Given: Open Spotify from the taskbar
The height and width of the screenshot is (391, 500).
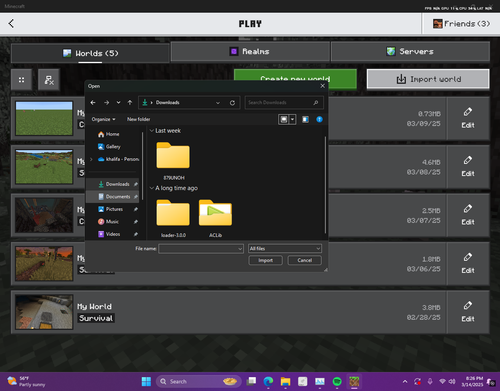Looking at the screenshot, I should (337, 381).
